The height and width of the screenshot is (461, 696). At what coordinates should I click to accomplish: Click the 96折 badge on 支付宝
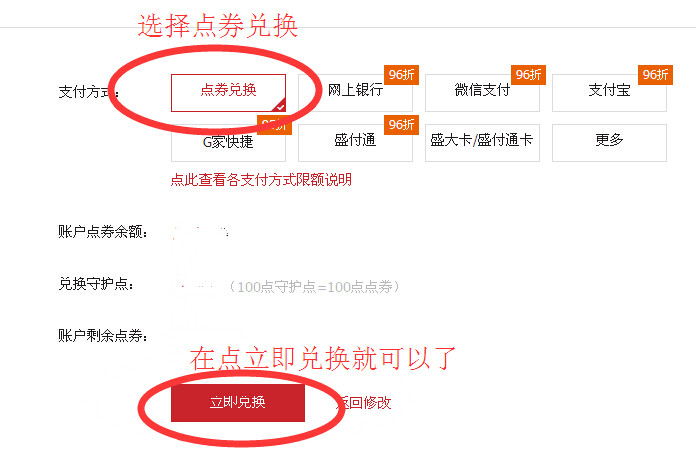655,75
